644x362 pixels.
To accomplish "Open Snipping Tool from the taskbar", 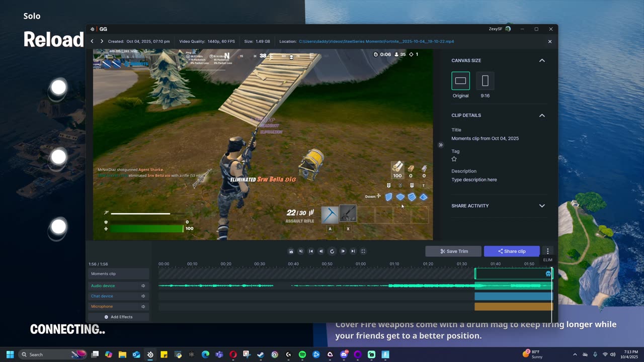I will (247, 354).
